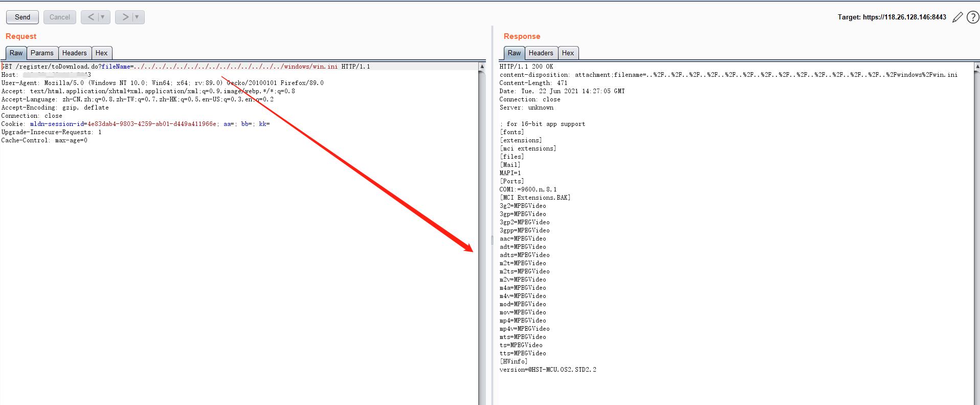Image resolution: width=980 pixels, height=405 pixels.
Task: Click the HTTP/1.1 200 OK status line
Action: [526, 67]
